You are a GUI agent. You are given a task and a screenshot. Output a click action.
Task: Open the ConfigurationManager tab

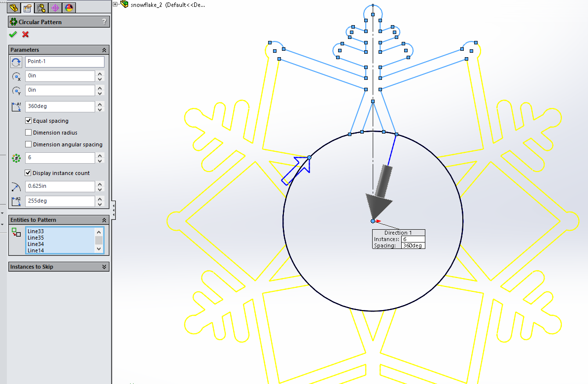pos(41,7)
